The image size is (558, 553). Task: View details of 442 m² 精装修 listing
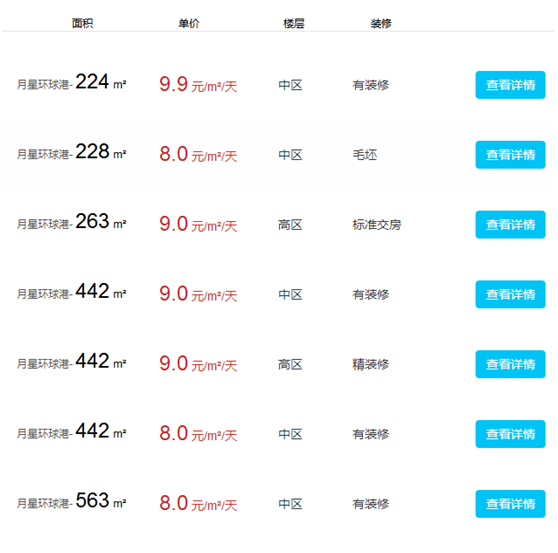click(x=510, y=364)
